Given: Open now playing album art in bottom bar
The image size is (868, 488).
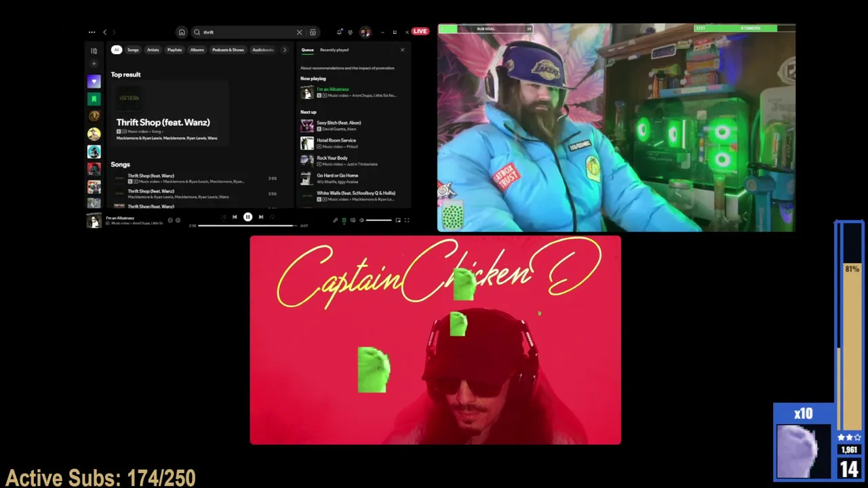Looking at the screenshot, I should click(x=94, y=220).
